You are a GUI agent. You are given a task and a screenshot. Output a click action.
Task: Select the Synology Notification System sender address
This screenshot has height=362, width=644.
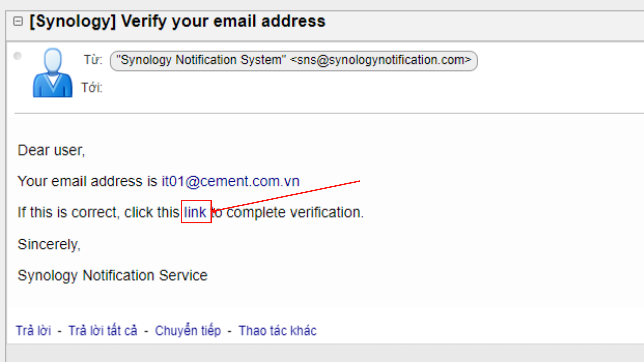pos(293,61)
